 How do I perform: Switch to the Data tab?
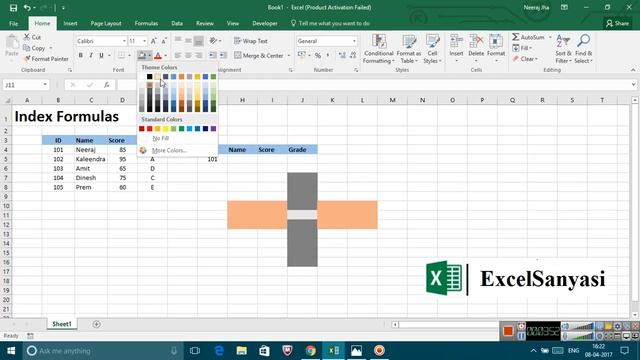click(x=177, y=24)
